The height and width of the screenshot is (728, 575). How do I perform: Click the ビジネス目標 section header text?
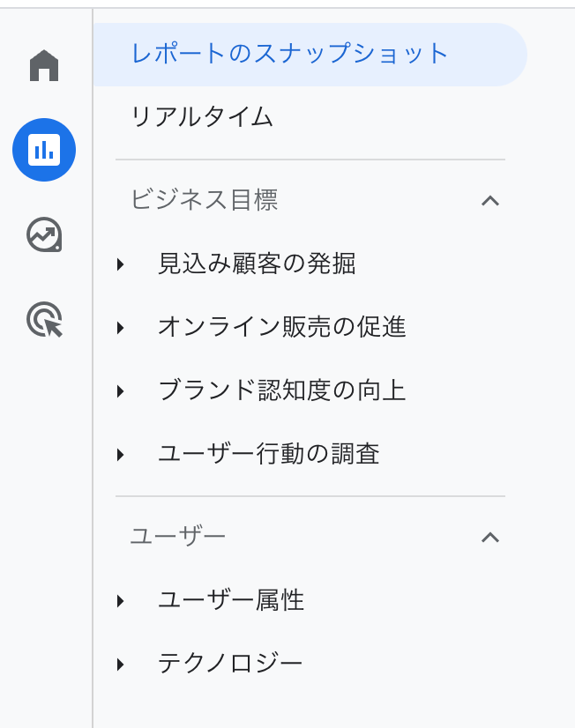click(x=205, y=200)
